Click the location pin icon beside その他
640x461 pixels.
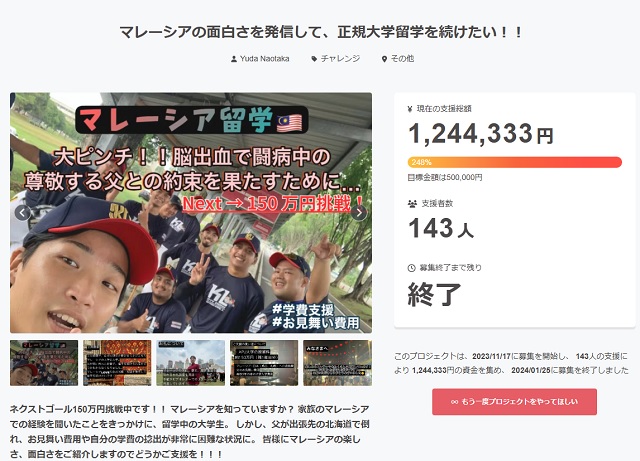384,59
